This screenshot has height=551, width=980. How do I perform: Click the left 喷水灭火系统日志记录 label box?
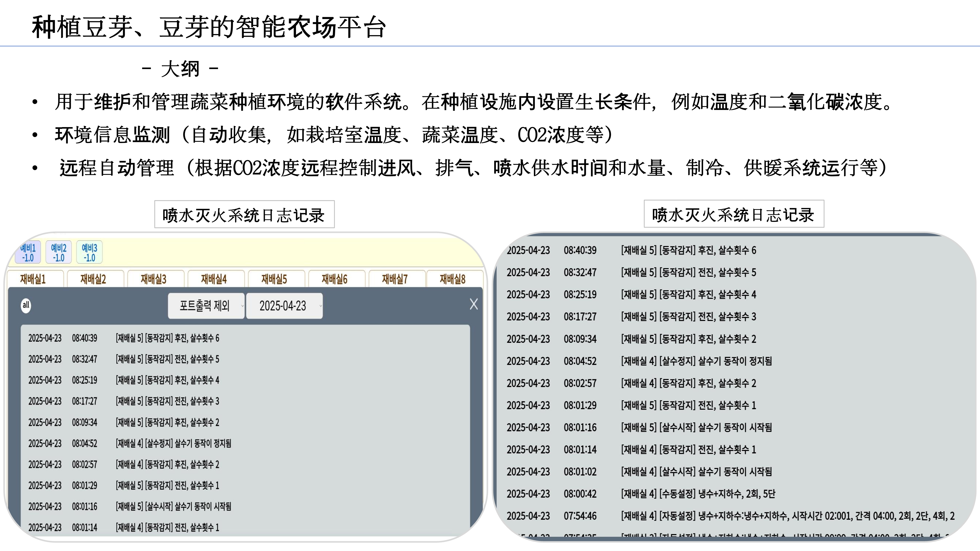click(244, 215)
